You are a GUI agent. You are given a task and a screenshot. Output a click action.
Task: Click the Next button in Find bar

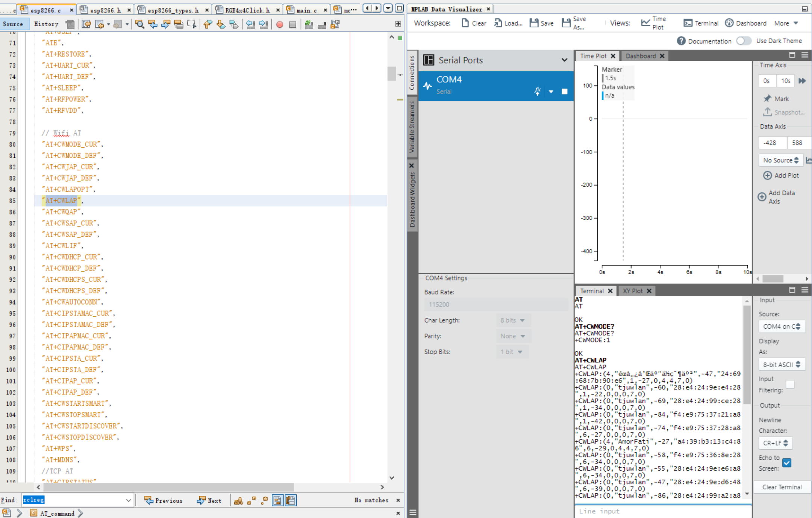click(x=209, y=500)
